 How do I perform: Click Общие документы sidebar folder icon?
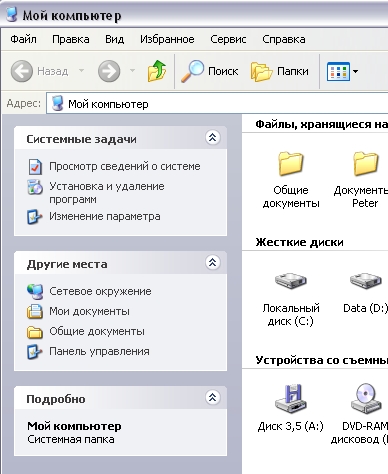35,332
